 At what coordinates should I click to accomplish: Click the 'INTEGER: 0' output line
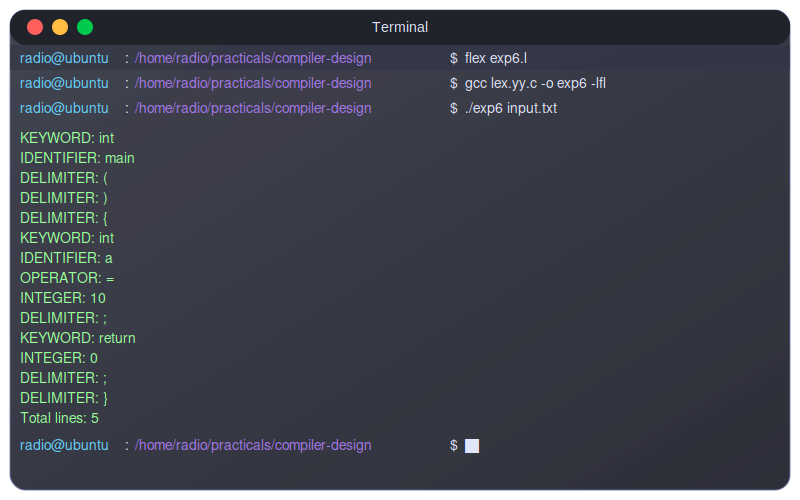pyautogui.click(x=59, y=358)
